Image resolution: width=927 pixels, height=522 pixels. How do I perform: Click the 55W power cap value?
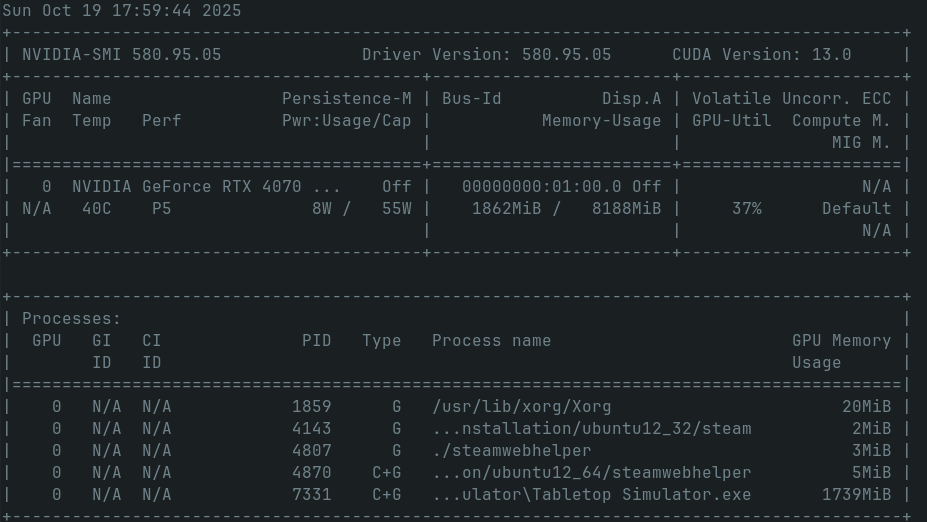click(396, 209)
